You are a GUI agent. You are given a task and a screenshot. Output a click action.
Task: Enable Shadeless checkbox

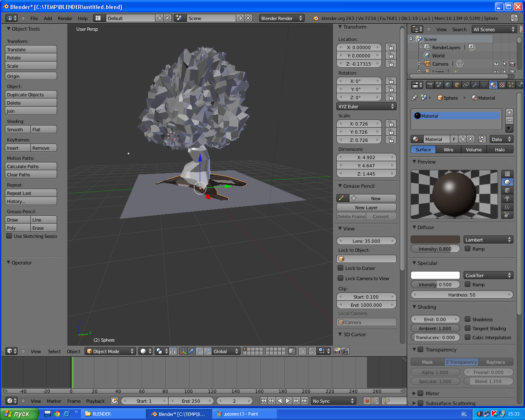[x=468, y=319]
